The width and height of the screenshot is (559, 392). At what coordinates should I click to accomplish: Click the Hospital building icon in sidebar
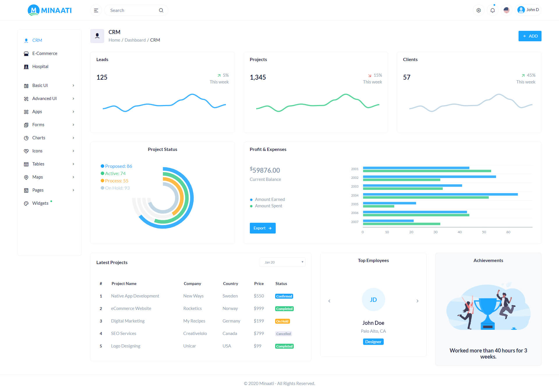(x=26, y=67)
